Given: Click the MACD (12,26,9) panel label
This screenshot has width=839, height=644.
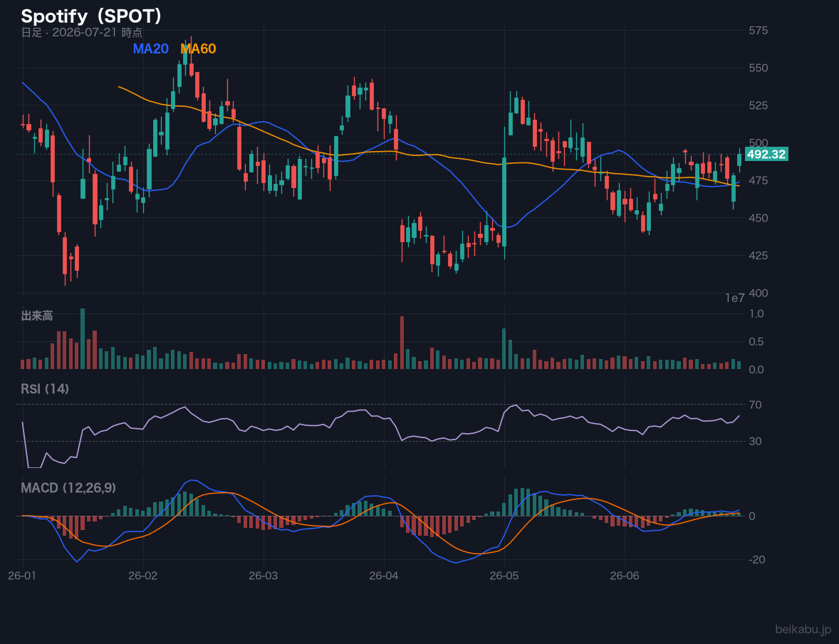Looking at the screenshot, I should pyautogui.click(x=68, y=488).
